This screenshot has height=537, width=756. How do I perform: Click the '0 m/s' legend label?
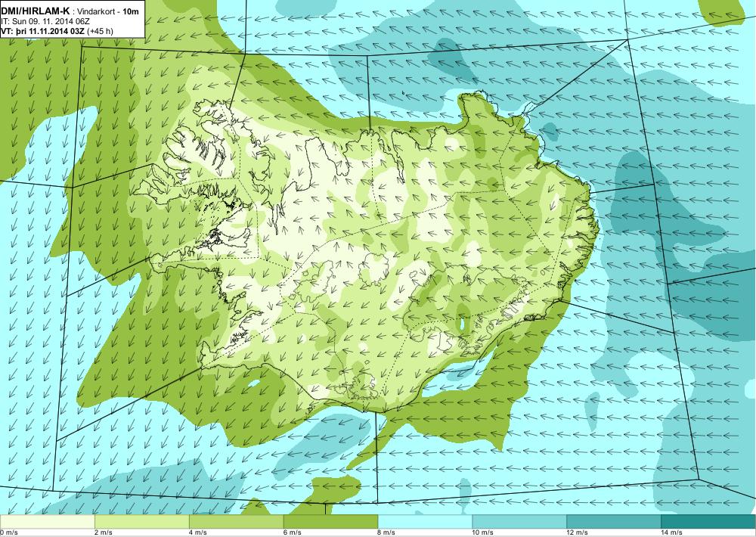[9, 532]
